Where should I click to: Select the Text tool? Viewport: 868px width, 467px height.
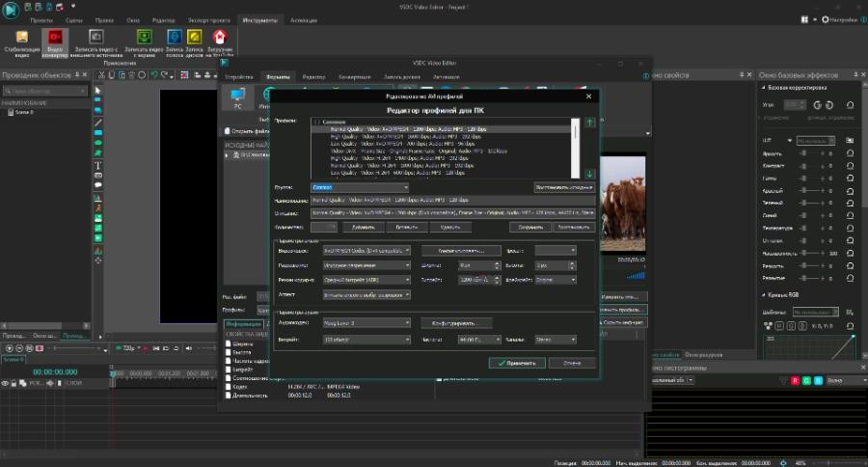coord(98,165)
